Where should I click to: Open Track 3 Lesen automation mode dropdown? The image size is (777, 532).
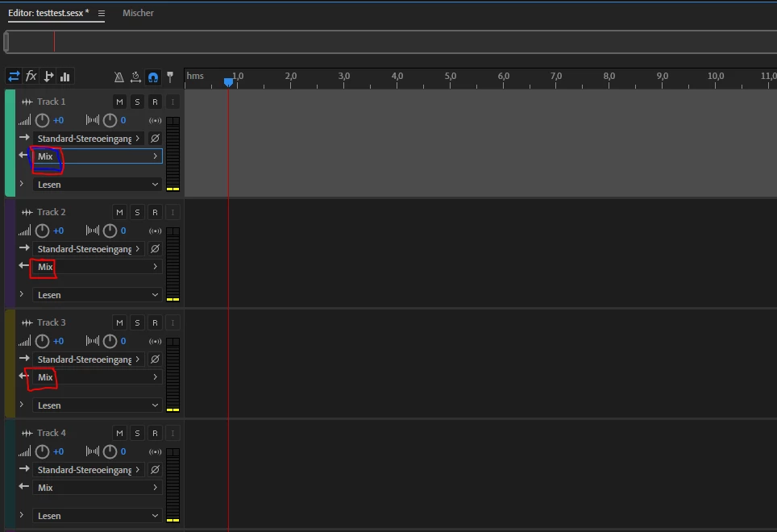point(98,405)
